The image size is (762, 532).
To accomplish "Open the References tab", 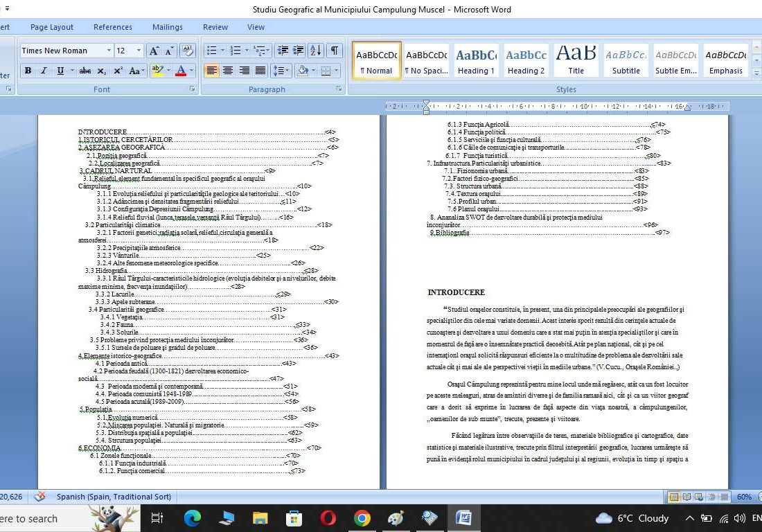I will 113,27.
